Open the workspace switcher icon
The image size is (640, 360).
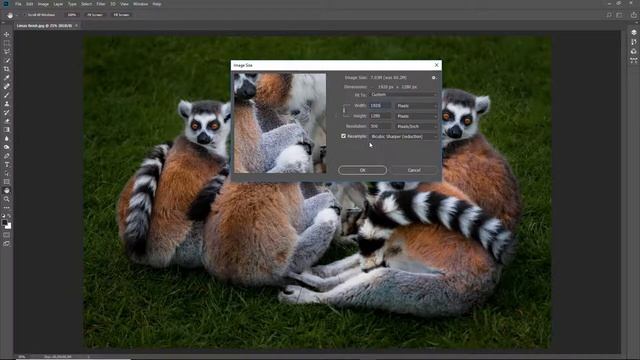(619, 15)
